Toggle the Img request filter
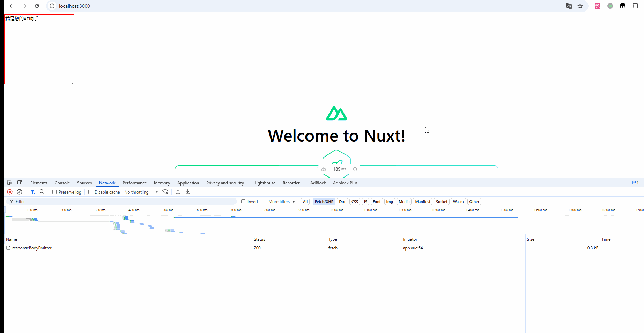The image size is (644, 333). pos(390,202)
